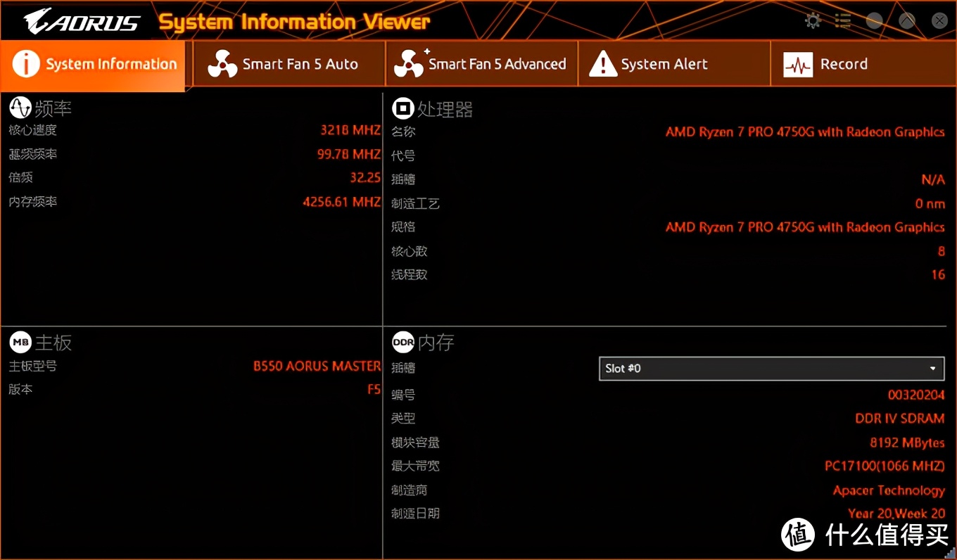957x560 pixels.
Task: Click the AORUS eagle logo
Action: tap(82, 22)
